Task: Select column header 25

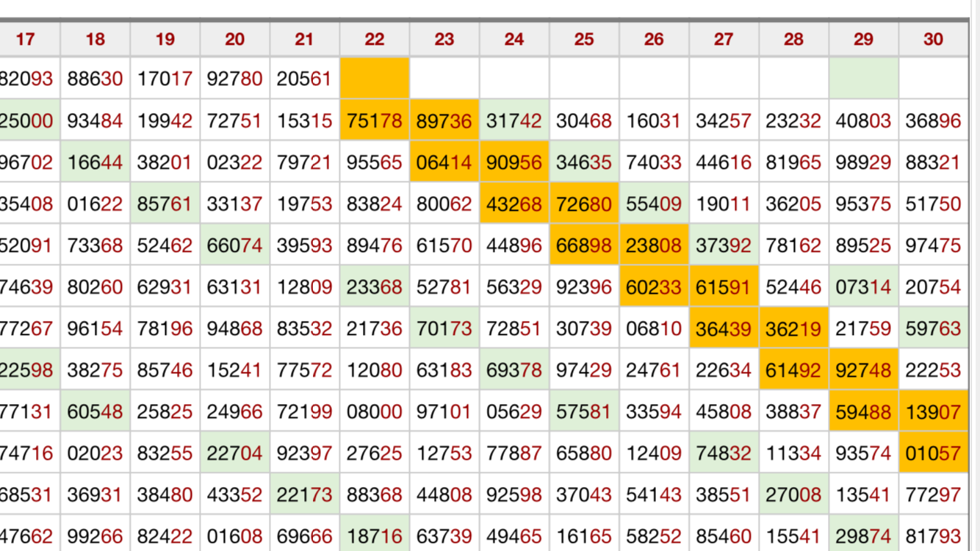Action: [584, 39]
